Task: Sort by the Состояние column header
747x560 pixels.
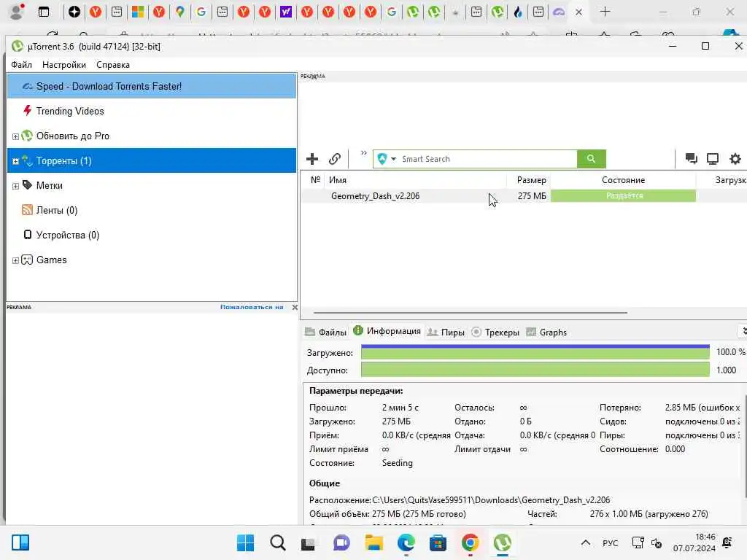Action: [623, 180]
